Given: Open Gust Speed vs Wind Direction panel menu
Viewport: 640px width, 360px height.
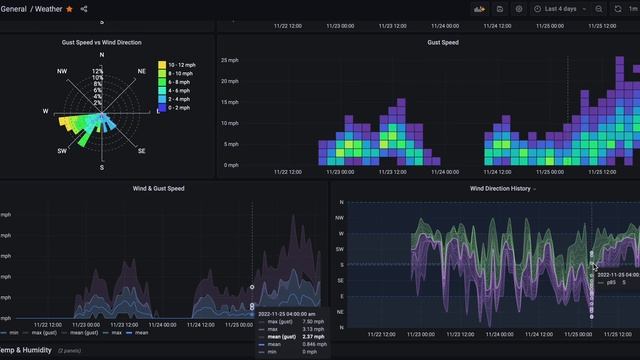Looking at the screenshot, I should (102, 42).
